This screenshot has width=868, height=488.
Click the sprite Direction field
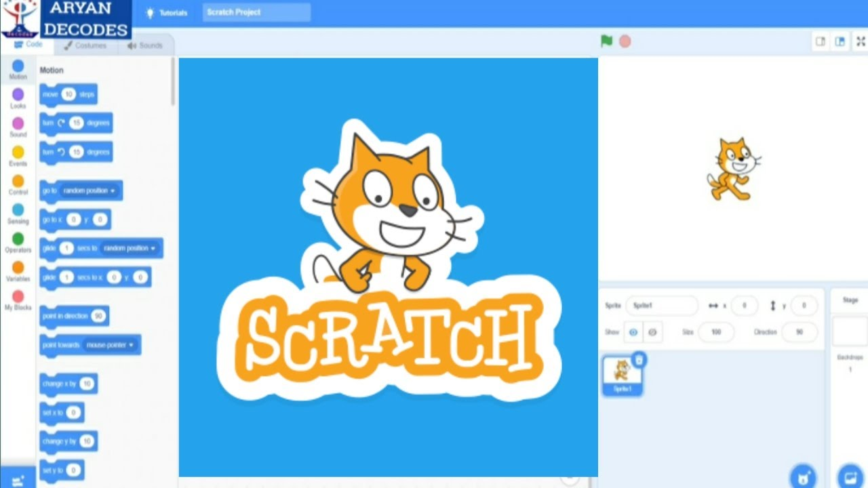click(x=800, y=332)
